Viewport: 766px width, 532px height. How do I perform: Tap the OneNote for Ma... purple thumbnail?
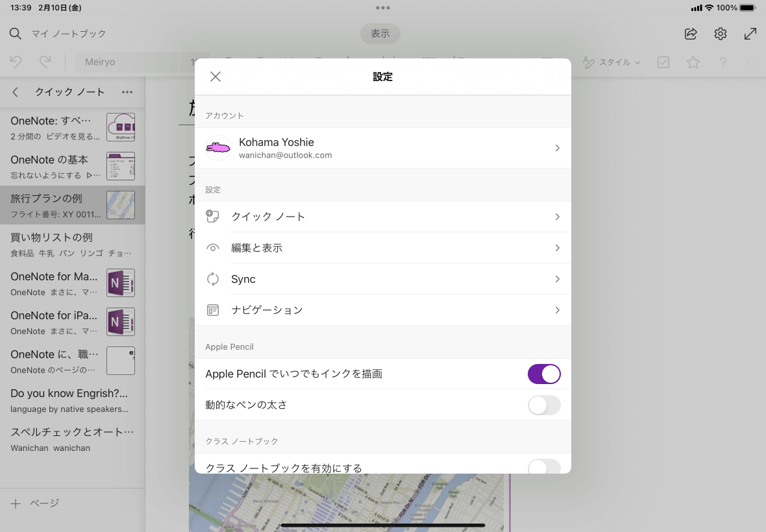[121, 283]
